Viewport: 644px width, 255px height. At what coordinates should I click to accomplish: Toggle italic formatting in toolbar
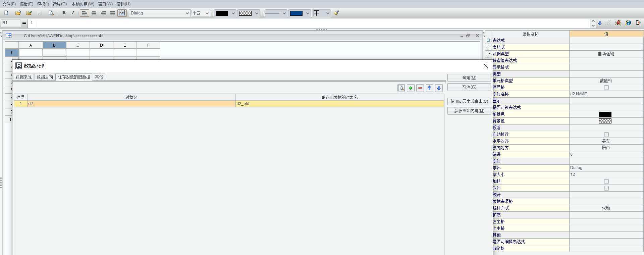click(73, 13)
